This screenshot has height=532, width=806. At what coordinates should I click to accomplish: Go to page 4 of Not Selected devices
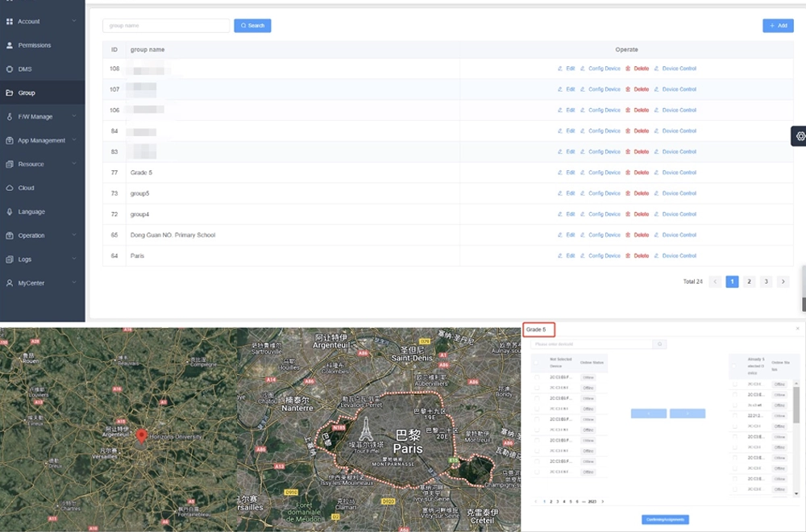564,501
